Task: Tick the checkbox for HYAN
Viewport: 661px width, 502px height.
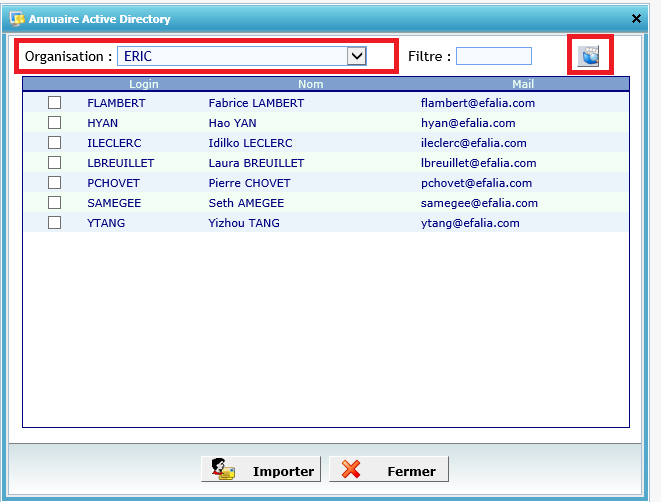Action: [x=55, y=123]
